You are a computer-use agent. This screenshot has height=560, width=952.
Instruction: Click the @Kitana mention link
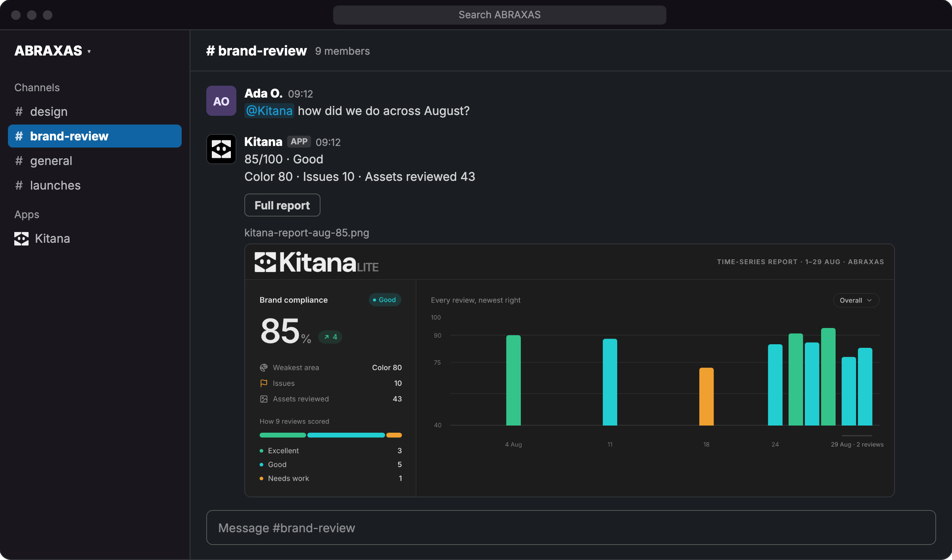point(269,111)
